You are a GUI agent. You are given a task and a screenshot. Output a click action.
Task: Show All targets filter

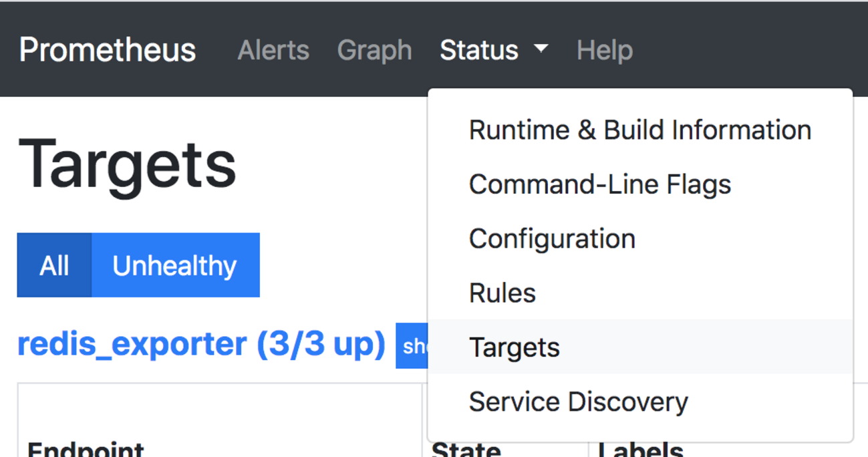[54, 265]
